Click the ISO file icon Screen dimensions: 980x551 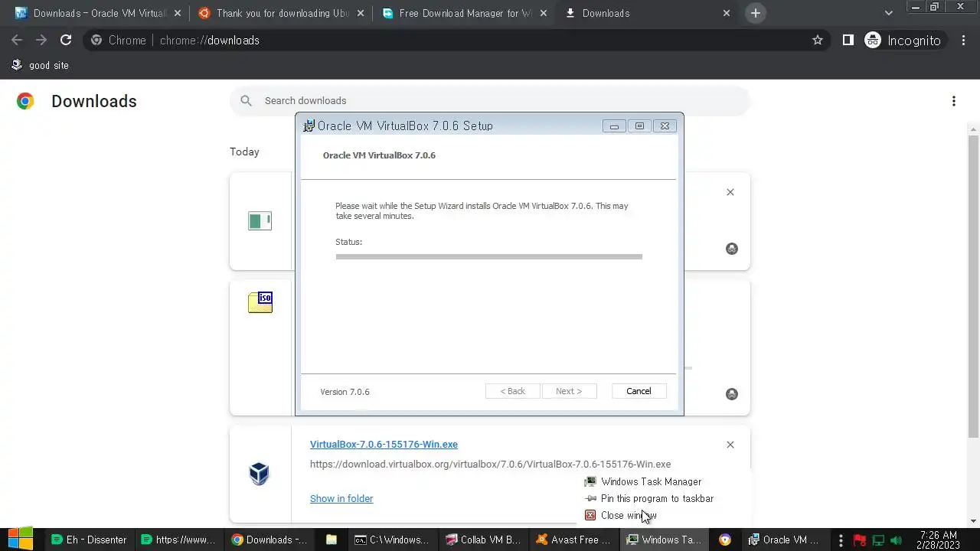[260, 302]
